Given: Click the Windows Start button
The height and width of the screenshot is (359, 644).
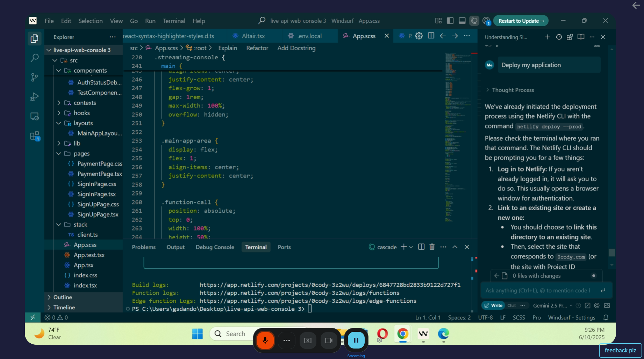Looking at the screenshot, I should (x=197, y=334).
